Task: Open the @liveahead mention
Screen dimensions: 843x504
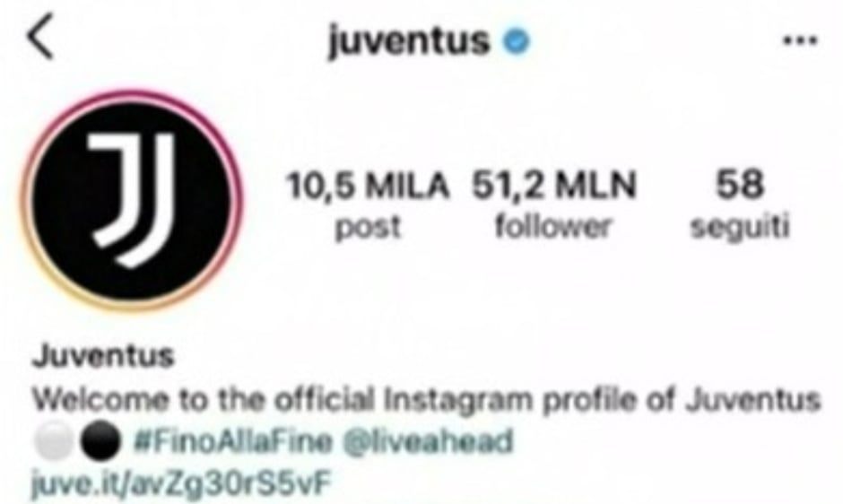Action: point(428,442)
